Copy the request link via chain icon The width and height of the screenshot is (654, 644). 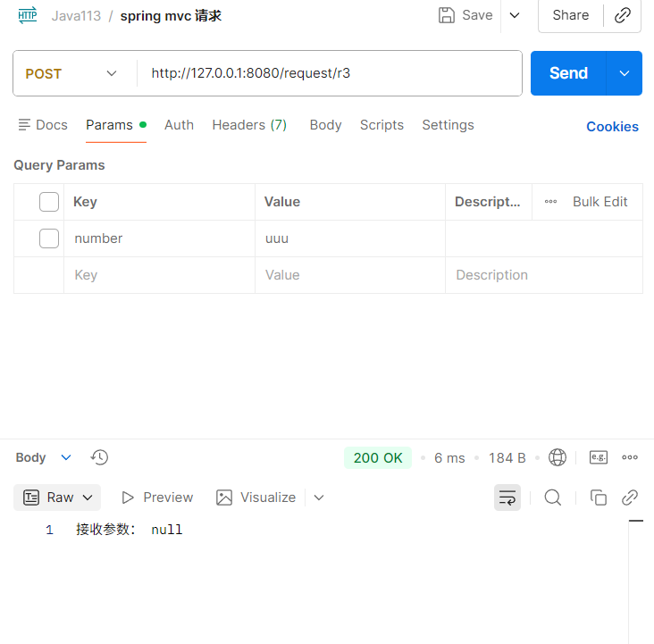coord(623,15)
